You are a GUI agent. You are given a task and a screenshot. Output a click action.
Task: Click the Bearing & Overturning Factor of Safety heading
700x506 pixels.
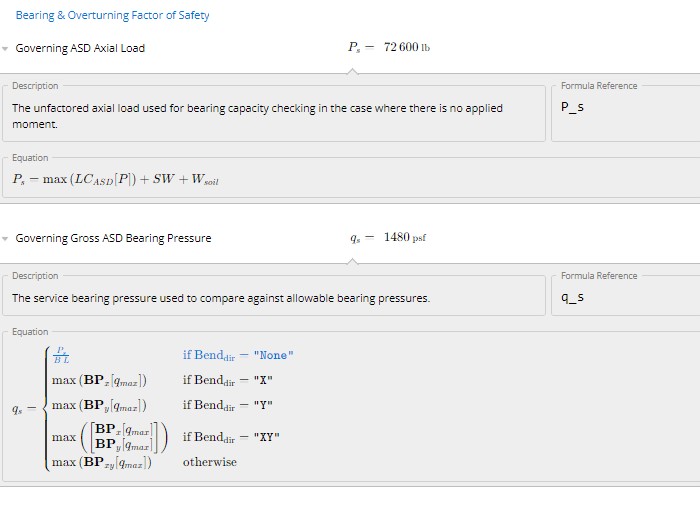pos(112,16)
